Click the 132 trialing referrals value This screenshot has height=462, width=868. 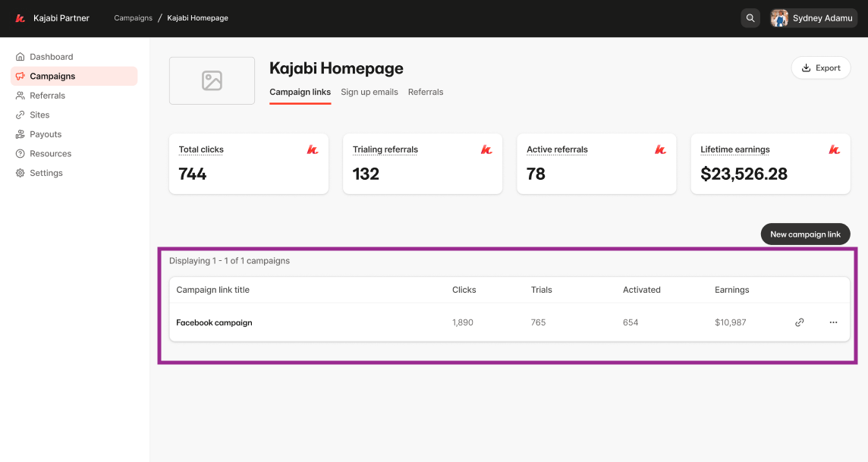[x=366, y=174]
